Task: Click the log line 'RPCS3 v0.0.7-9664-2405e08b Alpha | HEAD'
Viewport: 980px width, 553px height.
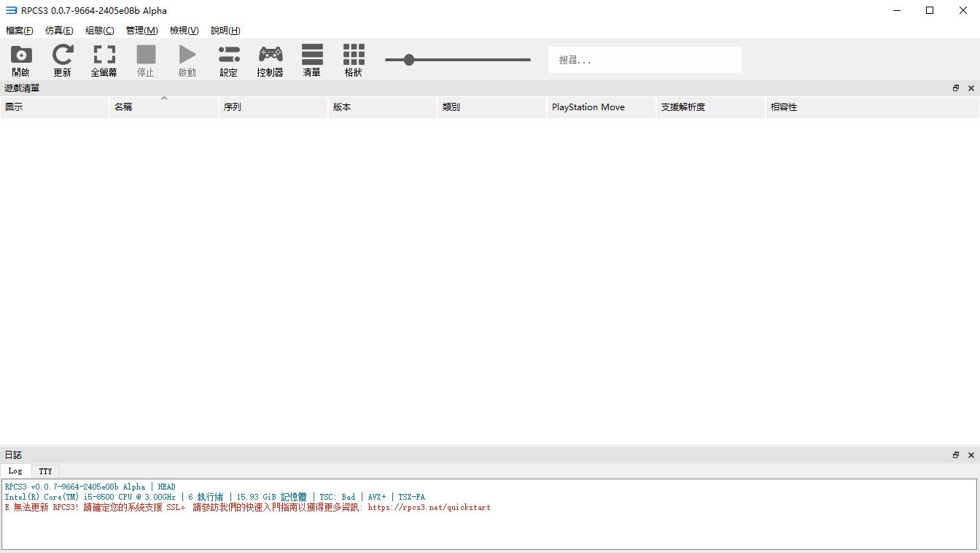Action: tap(90, 487)
